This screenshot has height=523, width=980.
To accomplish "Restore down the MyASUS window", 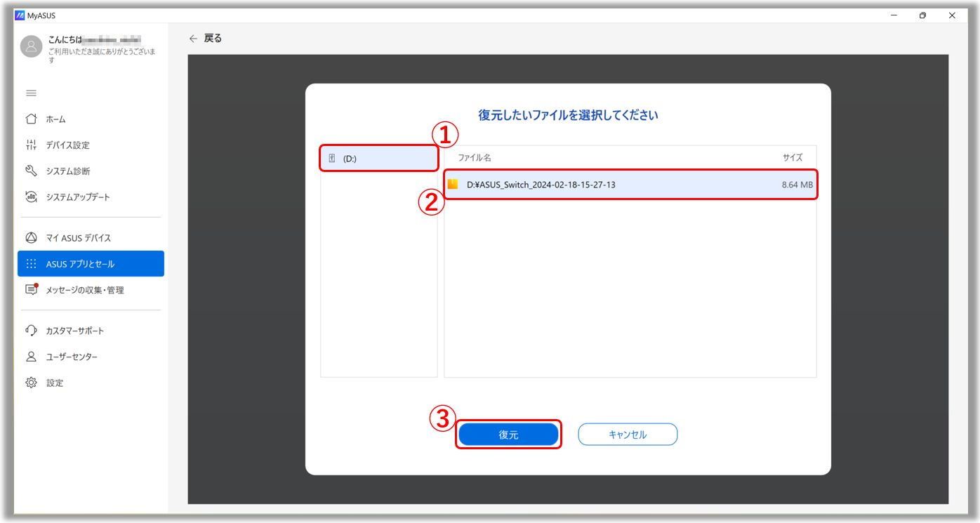I will [x=922, y=15].
